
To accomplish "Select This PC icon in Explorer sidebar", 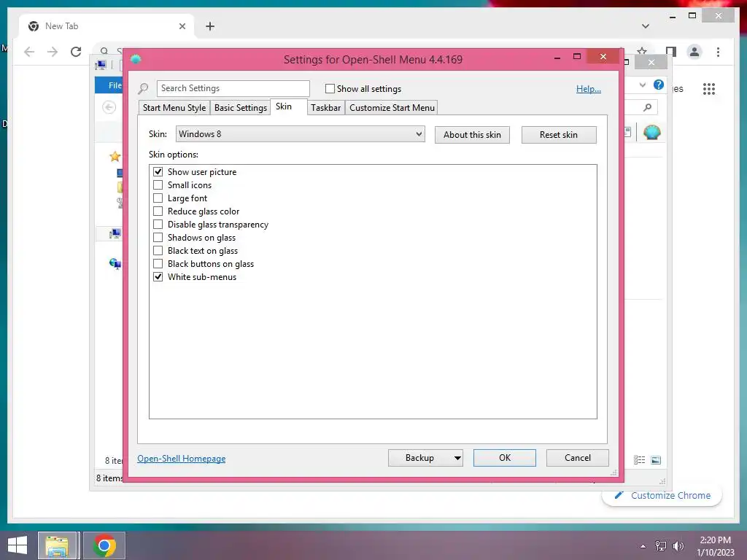I will click(115, 233).
